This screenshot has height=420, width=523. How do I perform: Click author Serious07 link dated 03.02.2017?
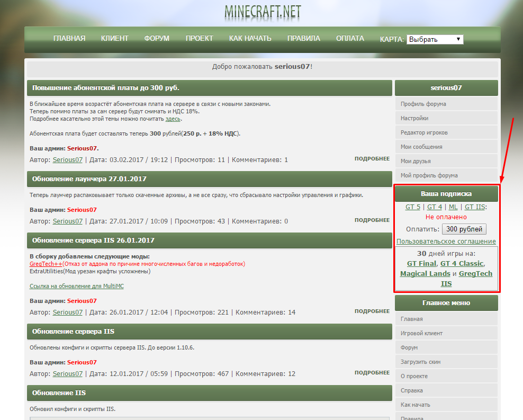click(68, 160)
